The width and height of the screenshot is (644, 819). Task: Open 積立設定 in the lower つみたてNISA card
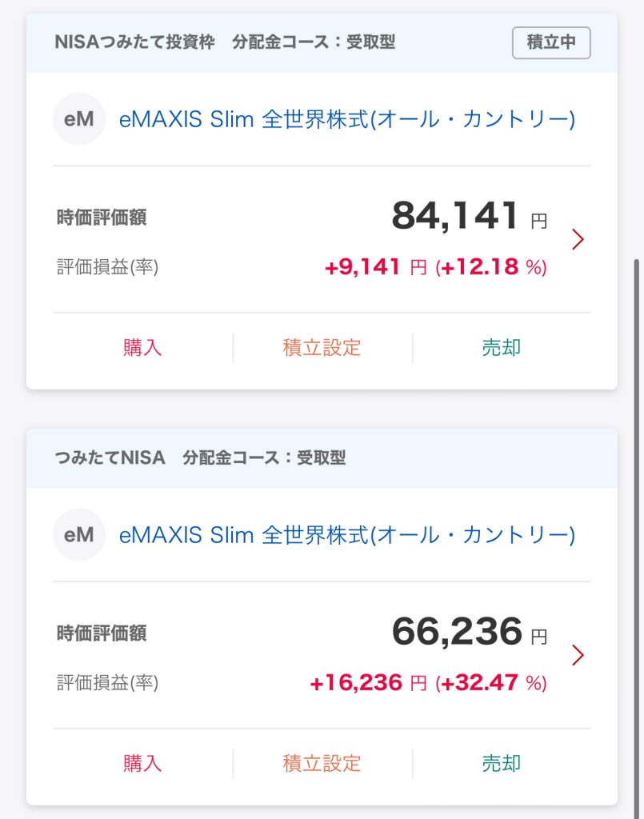[322, 763]
